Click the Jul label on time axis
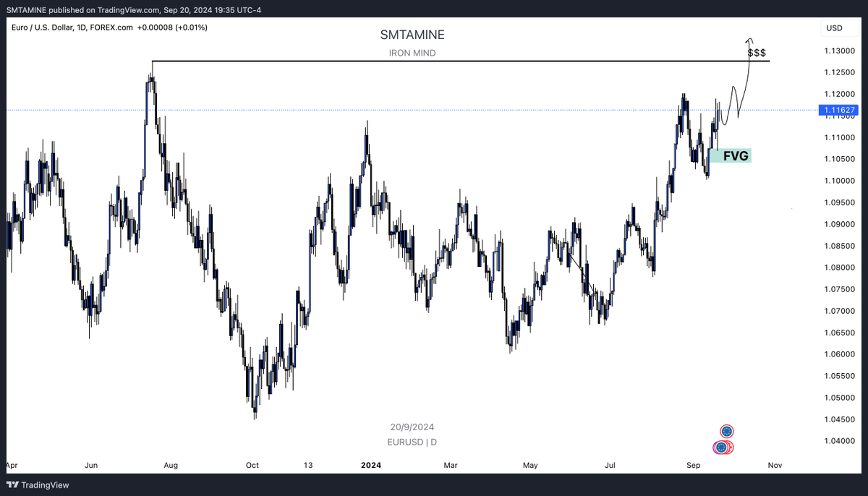This screenshot has height=496, width=868. (x=612, y=466)
